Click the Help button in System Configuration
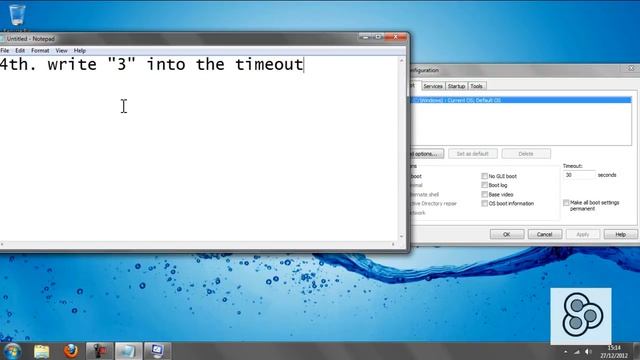Image resolution: width=640 pixels, height=360 pixels. (x=620, y=234)
